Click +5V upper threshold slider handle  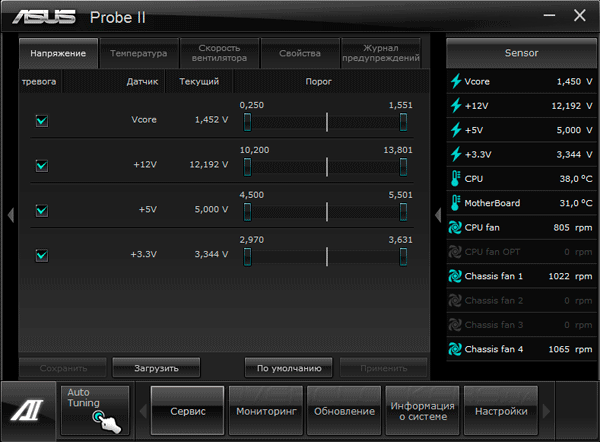[x=403, y=212]
